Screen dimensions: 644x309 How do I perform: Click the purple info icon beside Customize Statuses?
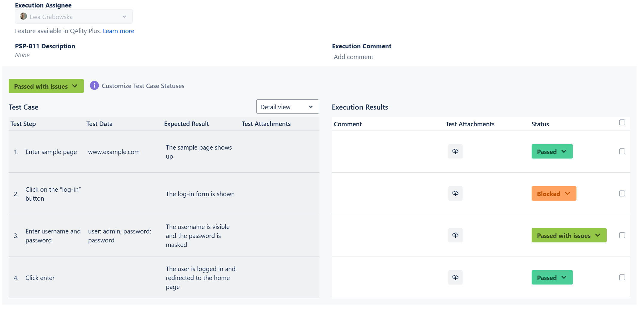pyautogui.click(x=94, y=86)
